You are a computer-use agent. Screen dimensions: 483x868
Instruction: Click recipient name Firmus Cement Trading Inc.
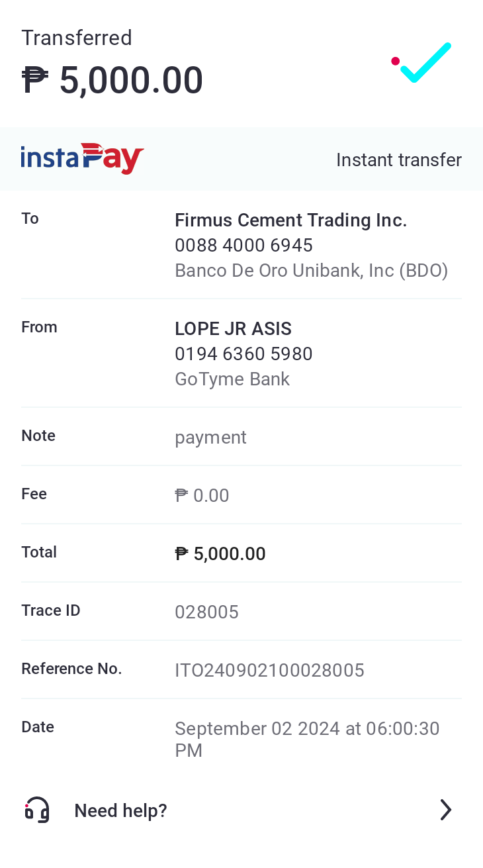(x=290, y=220)
